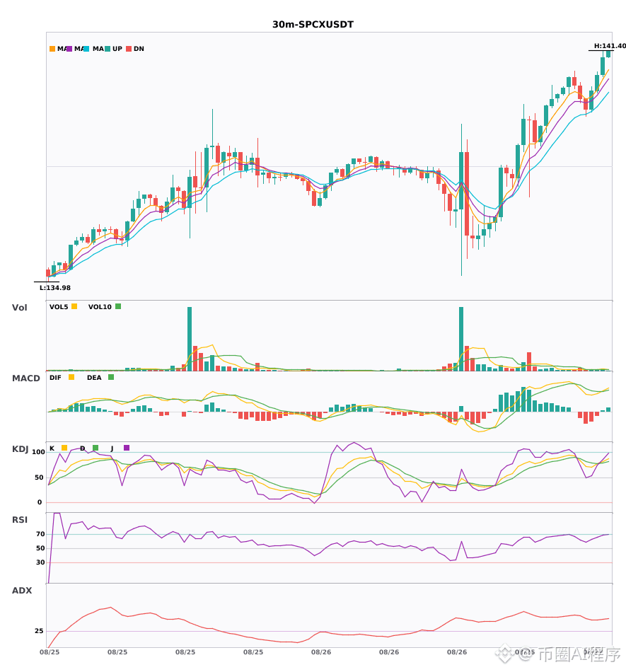Click the DN legend label
This screenshot has width=626, height=672.
point(139,49)
